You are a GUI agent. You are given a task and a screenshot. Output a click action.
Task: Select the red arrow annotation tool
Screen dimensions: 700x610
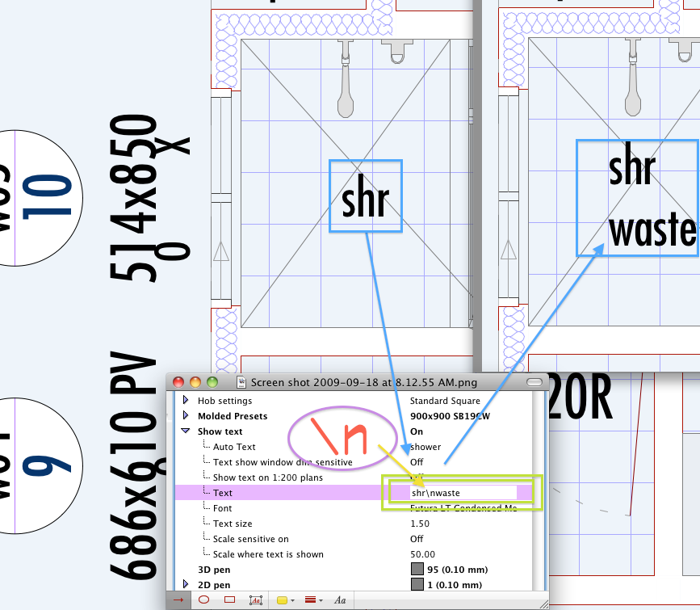coord(178,599)
